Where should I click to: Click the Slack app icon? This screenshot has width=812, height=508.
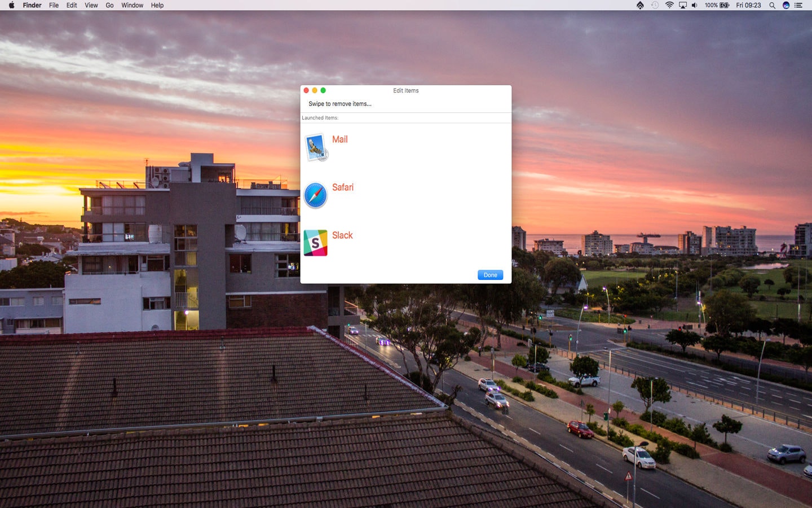[315, 243]
